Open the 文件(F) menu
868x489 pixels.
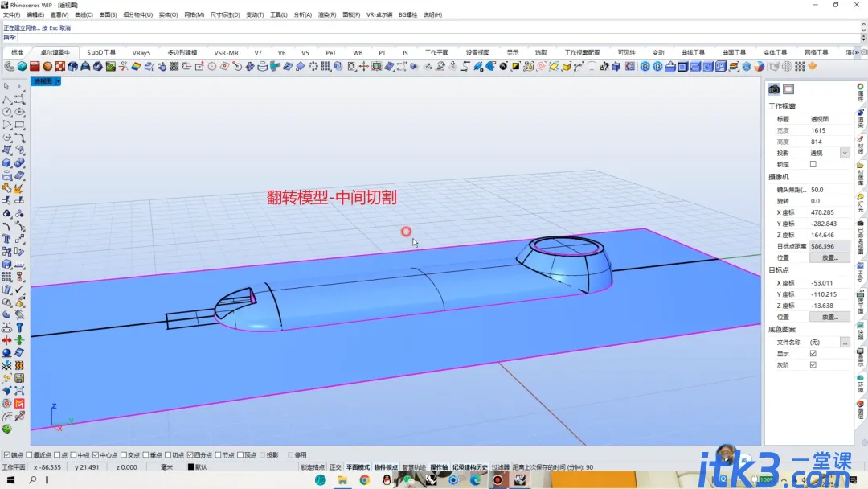point(11,15)
